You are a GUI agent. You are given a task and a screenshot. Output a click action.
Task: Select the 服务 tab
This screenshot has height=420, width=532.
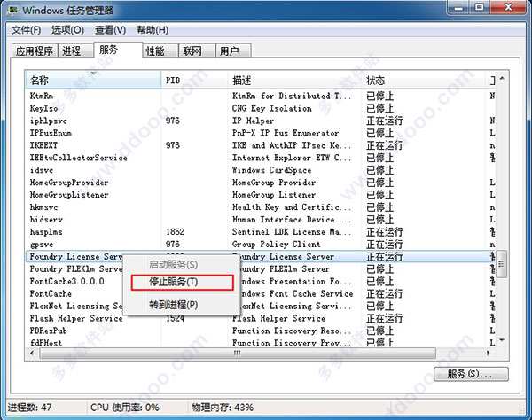pos(118,50)
